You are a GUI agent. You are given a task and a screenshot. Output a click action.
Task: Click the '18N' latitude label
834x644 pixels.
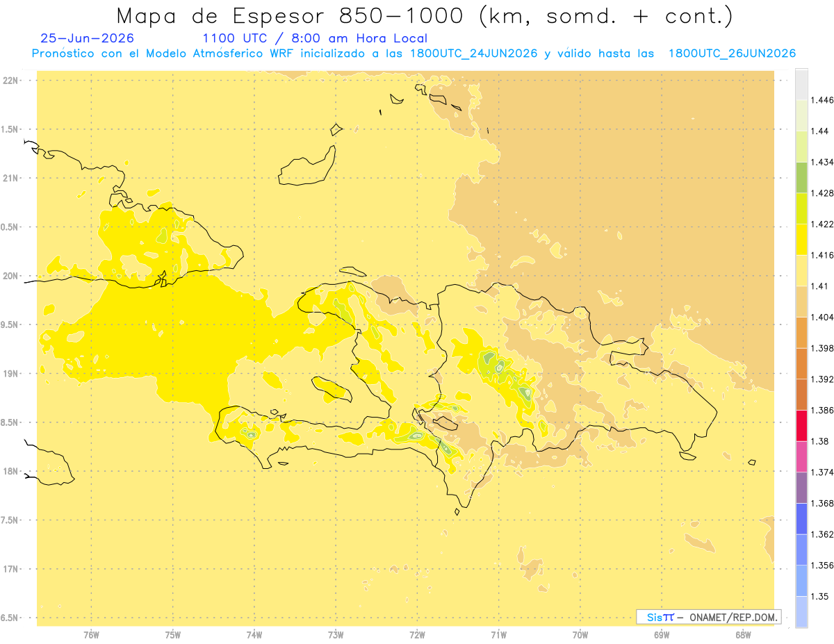[x=10, y=472]
